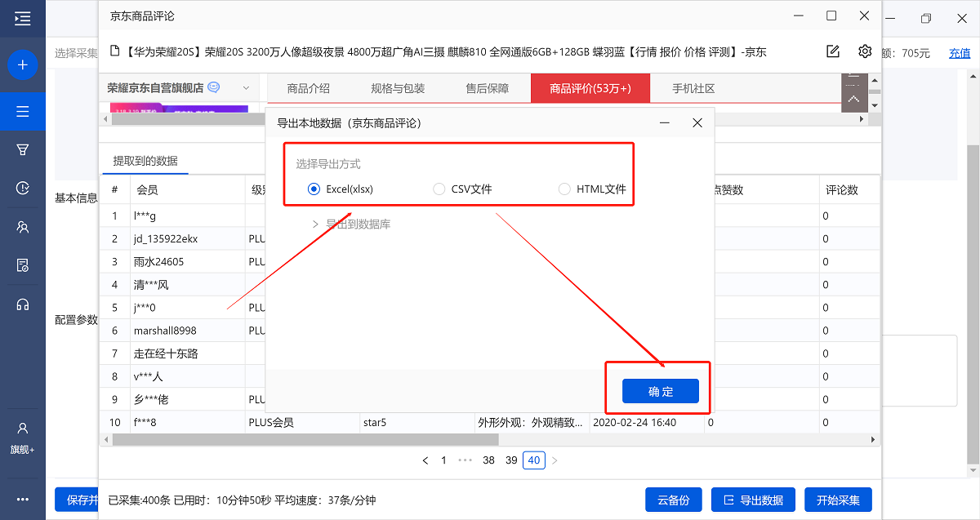Minimize the 京东商品评论 window

click(x=798, y=16)
